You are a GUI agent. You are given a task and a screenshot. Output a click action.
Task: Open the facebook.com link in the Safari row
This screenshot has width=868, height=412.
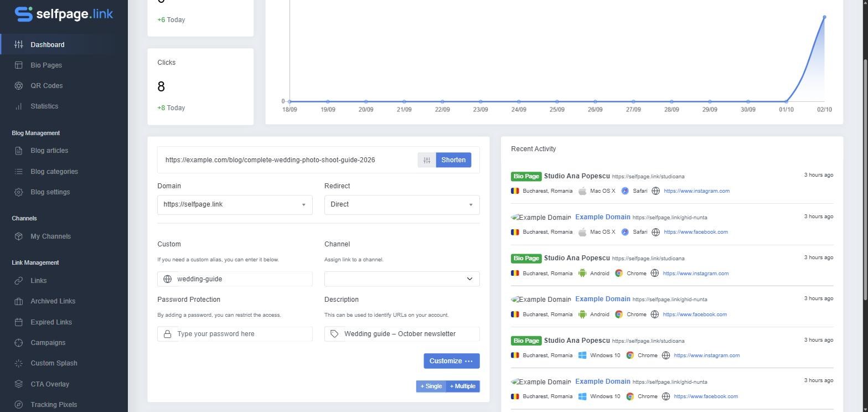point(696,232)
